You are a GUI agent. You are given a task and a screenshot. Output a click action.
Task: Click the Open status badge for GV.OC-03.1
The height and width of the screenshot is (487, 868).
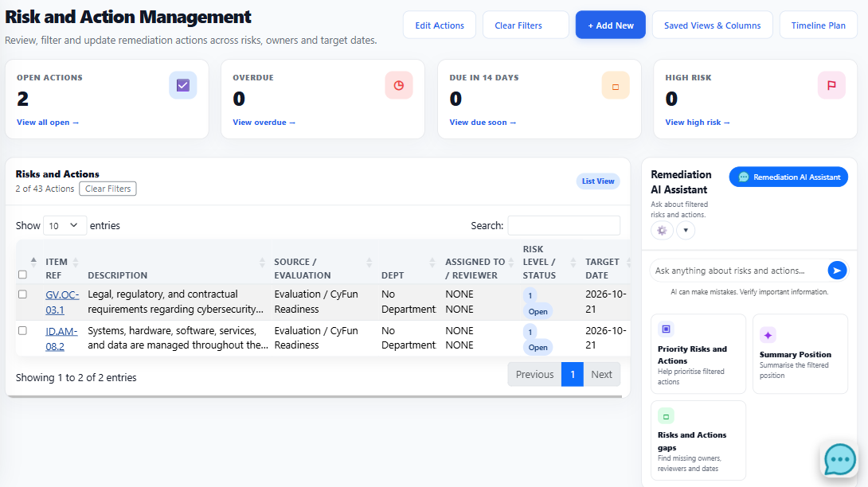coord(538,312)
